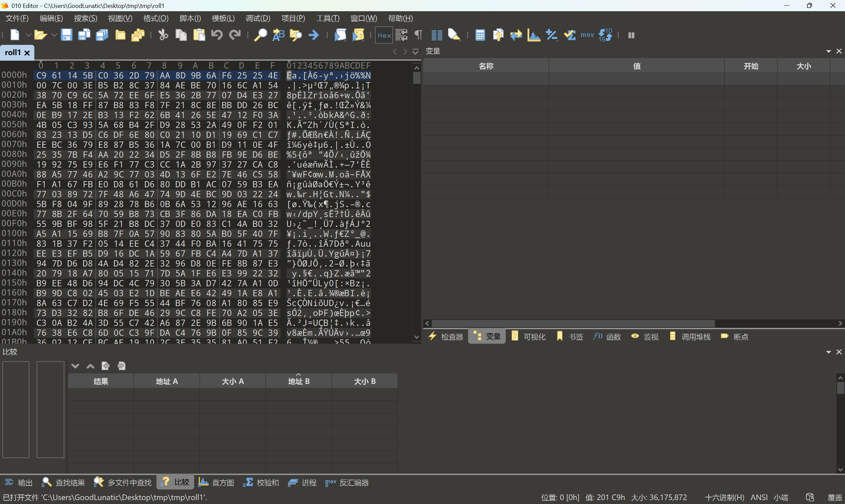845x504 pixels.
Task: Switch to the 反汇编器 bottom tab
Action: pyautogui.click(x=347, y=482)
